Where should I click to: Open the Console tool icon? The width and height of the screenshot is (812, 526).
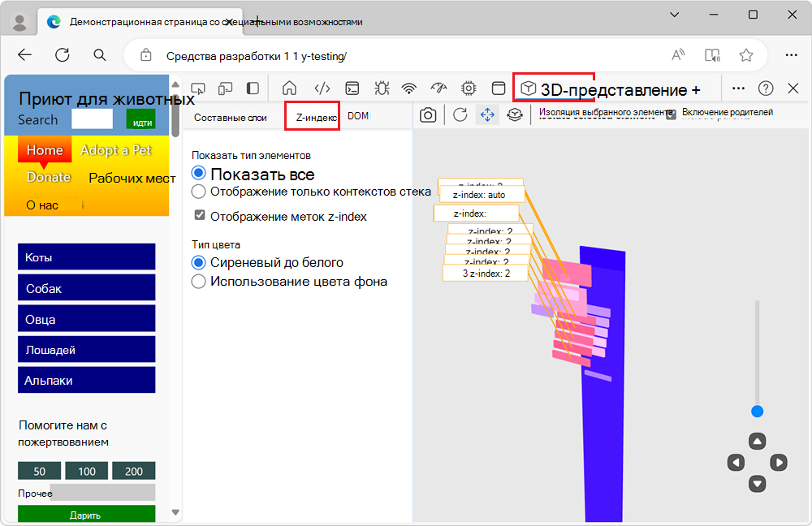tap(352, 88)
